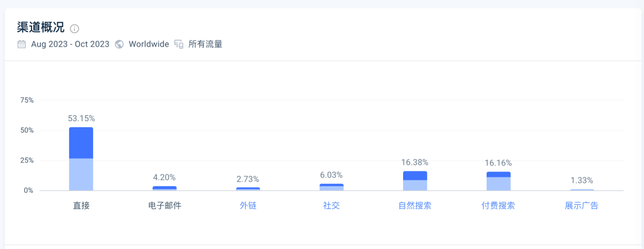Viewport: 644px width, 249px height.
Task: Click the dark blue segment of 直接 bar
Action: pos(81,143)
